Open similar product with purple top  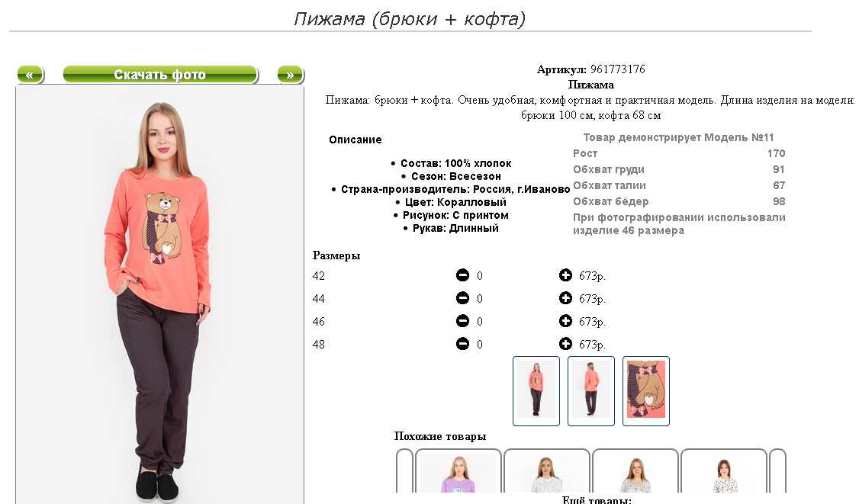point(458,470)
